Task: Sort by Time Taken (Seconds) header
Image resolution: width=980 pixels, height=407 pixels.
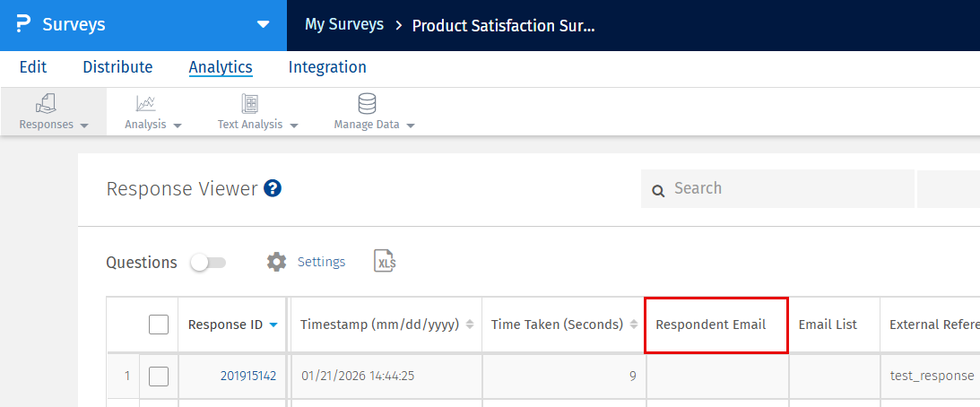Action: (x=564, y=325)
